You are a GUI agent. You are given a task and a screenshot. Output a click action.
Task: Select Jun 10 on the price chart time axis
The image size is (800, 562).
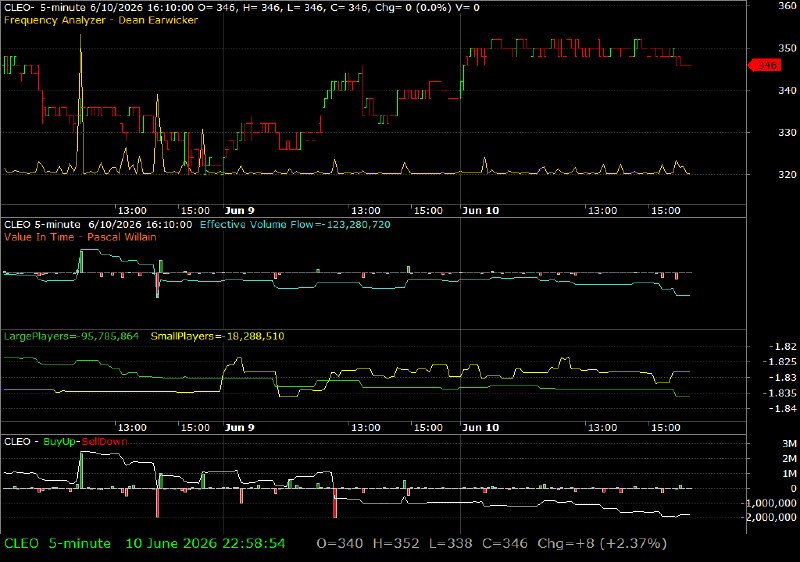(481, 211)
